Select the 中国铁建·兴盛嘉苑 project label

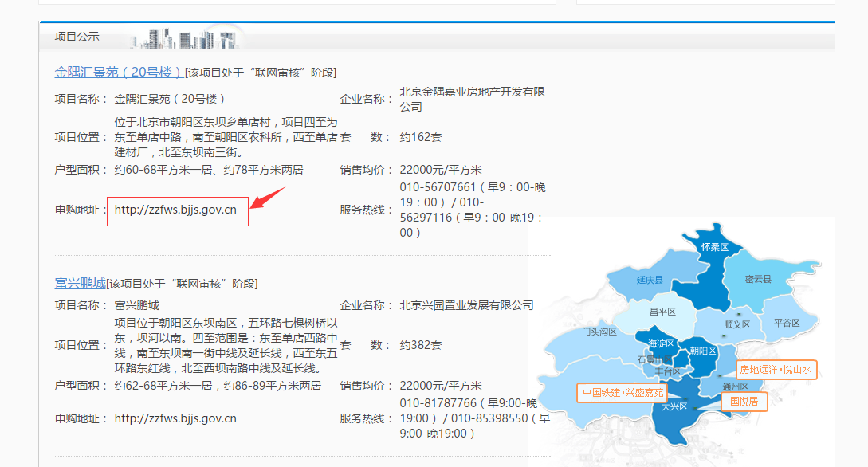(x=623, y=393)
